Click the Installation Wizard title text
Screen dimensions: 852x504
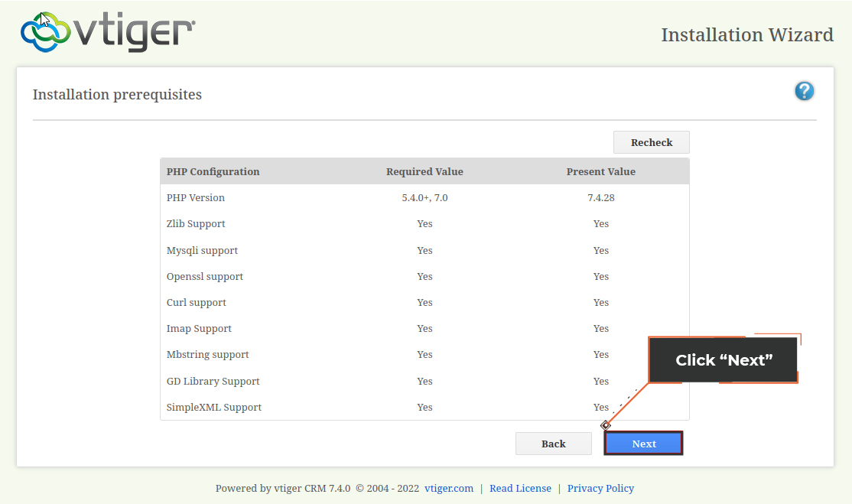(x=747, y=34)
